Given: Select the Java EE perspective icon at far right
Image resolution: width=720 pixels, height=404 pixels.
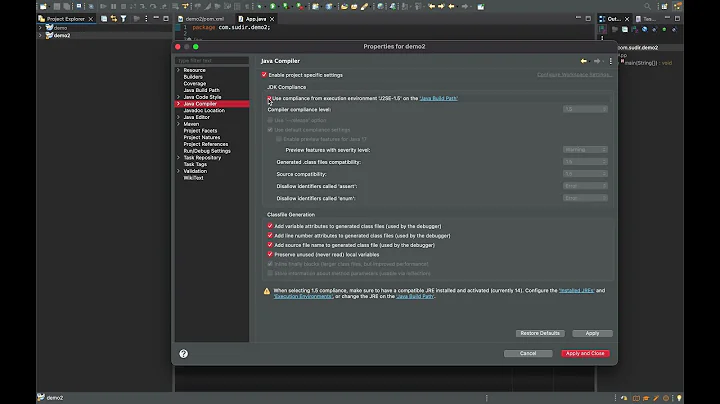Looking at the screenshot, I should pos(678,6).
